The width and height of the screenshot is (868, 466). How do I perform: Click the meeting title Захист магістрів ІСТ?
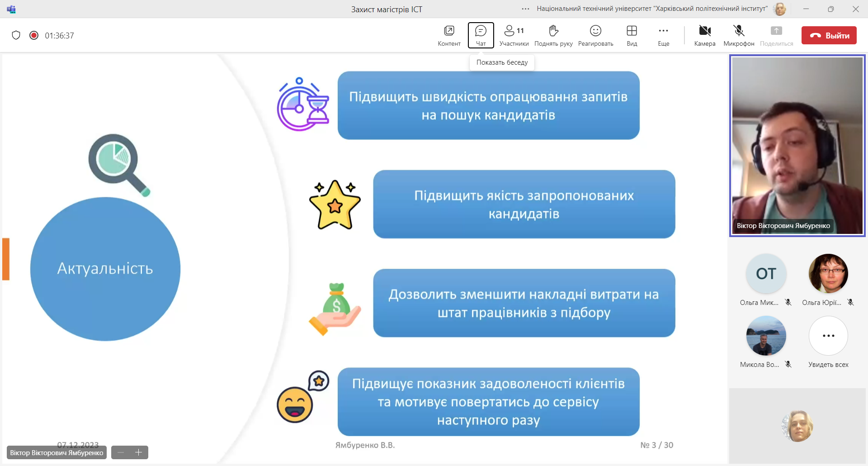pyautogui.click(x=387, y=9)
